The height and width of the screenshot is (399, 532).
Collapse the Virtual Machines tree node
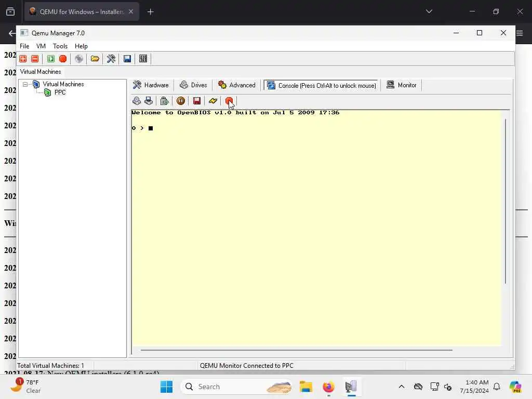(x=25, y=84)
